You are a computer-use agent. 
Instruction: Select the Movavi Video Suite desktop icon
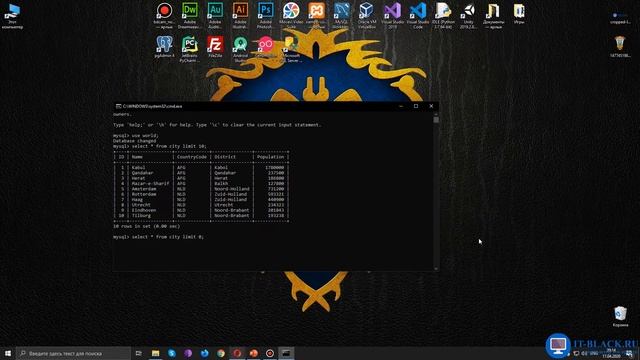291,15
